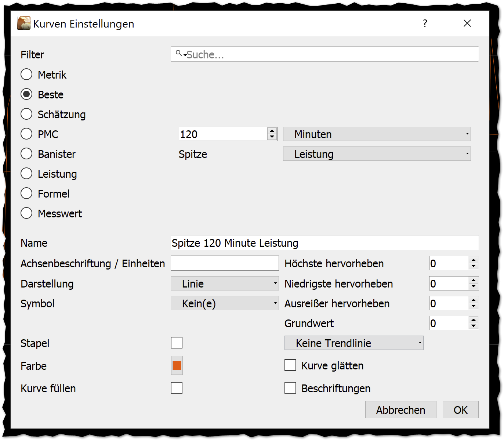Open the Keine Trendlinie dropdown

click(x=354, y=343)
